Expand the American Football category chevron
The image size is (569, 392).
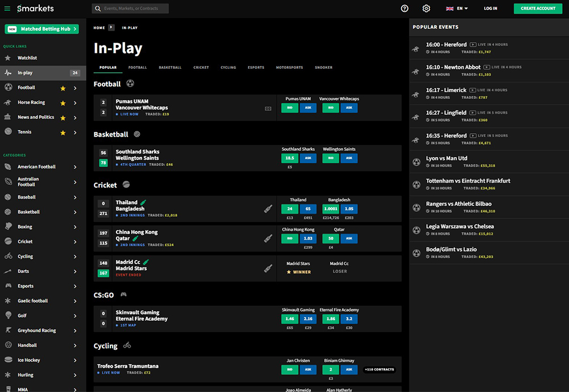point(75,167)
